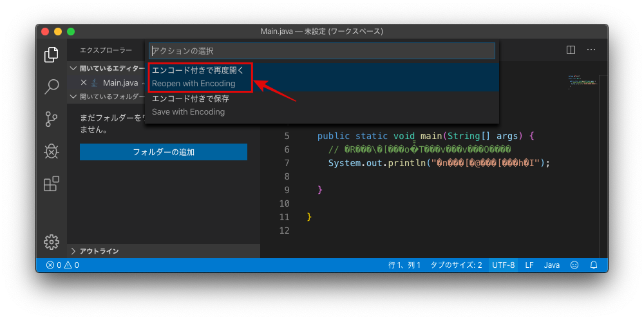
Task: Close the Main.java open editor entry
Action: 83,82
